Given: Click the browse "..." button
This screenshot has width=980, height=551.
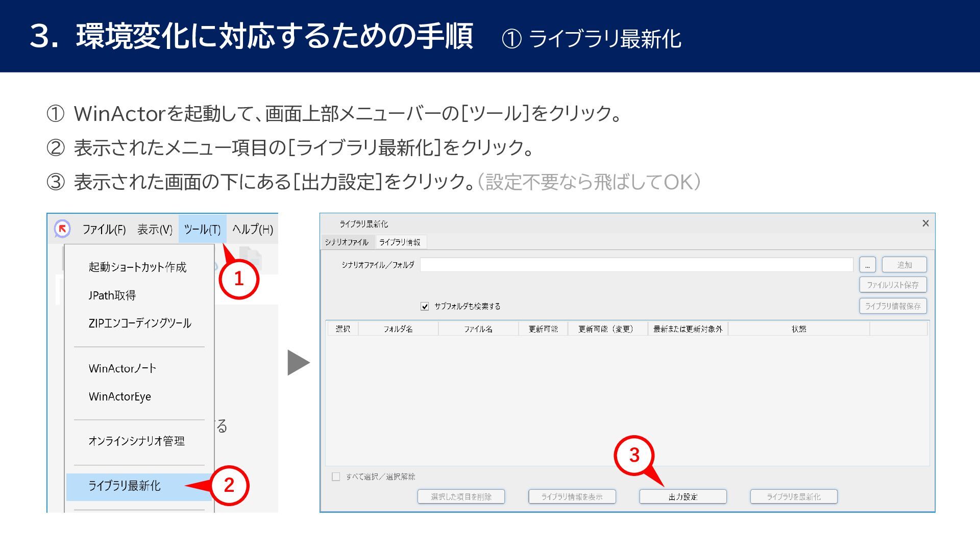Looking at the screenshot, I should 867,265.
